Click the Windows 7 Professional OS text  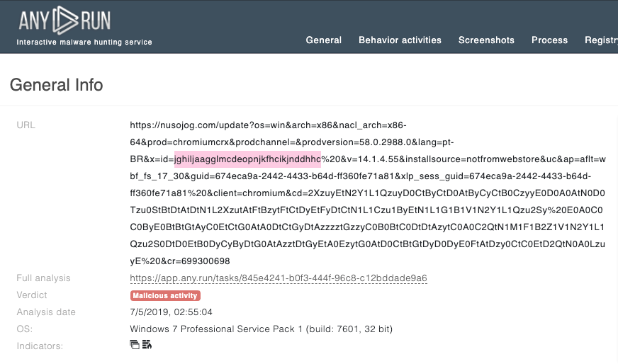pos(261,329)
